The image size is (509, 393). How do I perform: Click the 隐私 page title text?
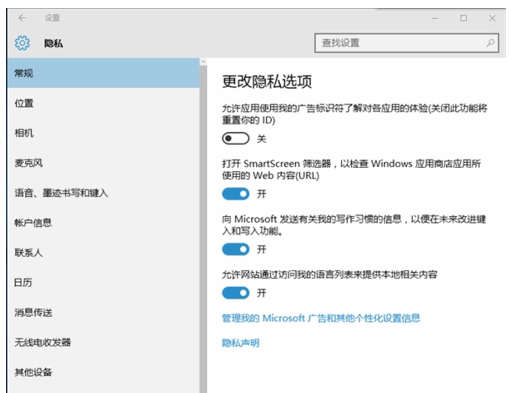point(54,43)
